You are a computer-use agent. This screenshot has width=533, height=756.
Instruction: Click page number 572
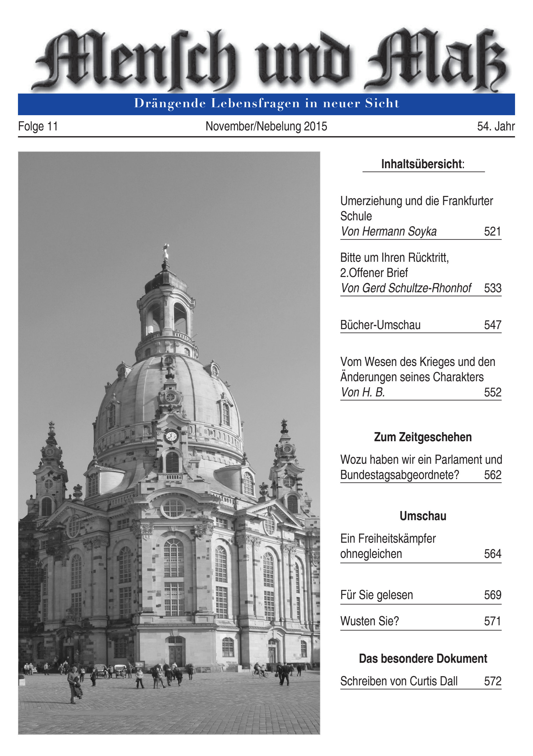492,681
